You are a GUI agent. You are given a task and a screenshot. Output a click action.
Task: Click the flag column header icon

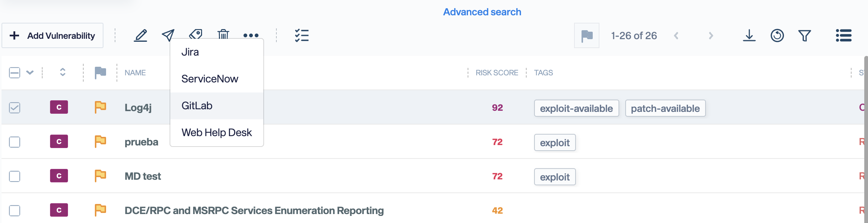click(100, 73)
